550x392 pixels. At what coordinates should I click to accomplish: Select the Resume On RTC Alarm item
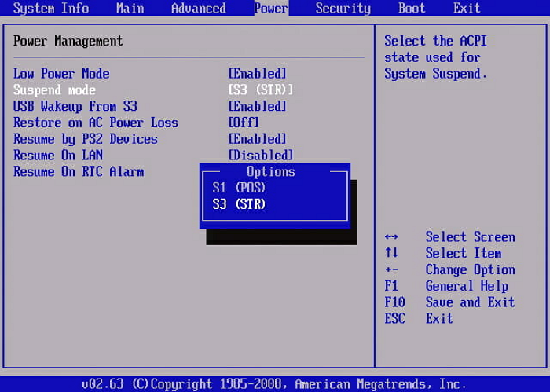click(79, 171)
